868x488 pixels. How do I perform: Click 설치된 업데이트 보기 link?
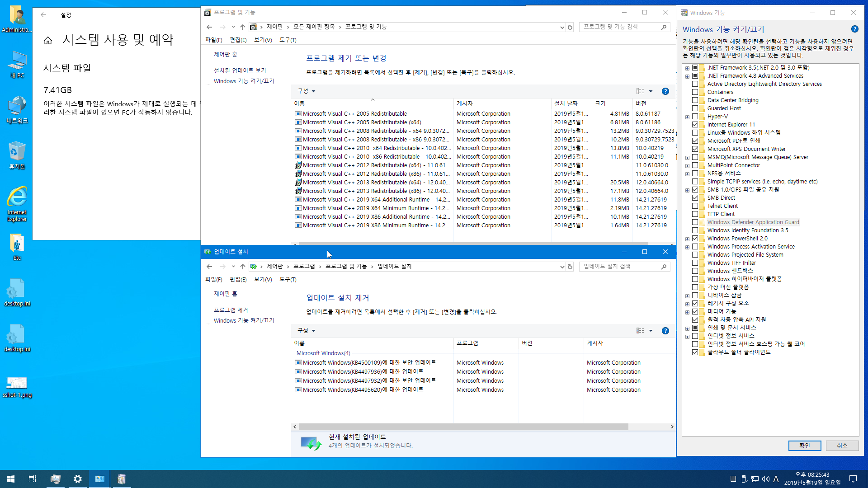point(240,70)
